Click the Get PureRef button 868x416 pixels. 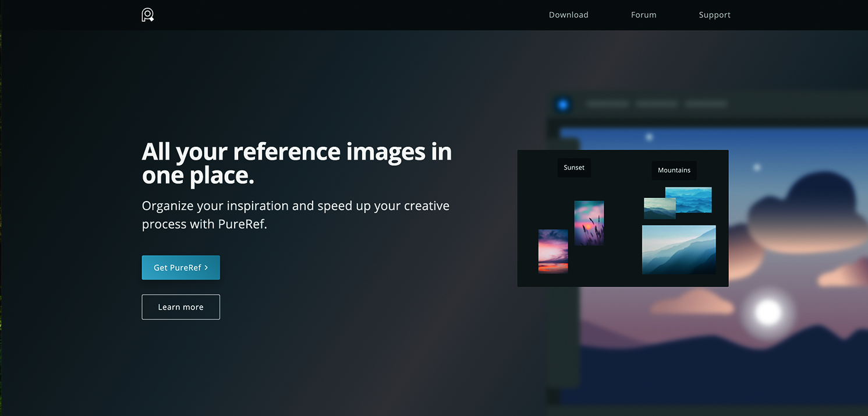pyautogui.click(x=180, y=267)
